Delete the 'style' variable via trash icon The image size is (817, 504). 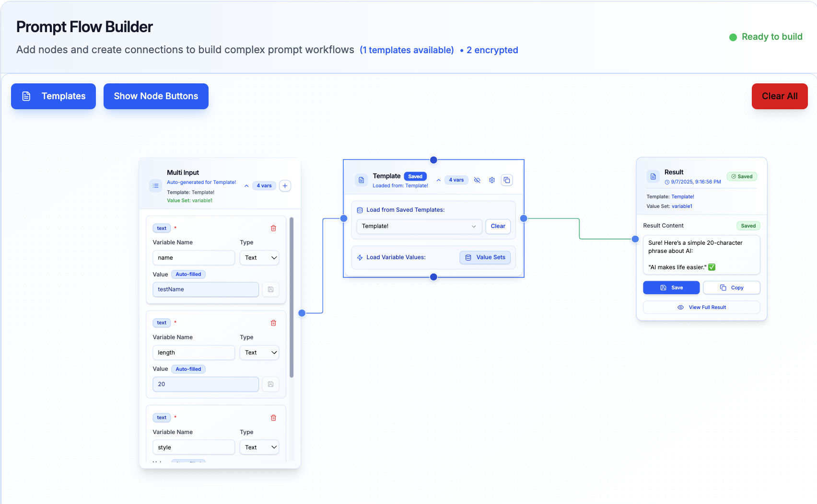273,418
